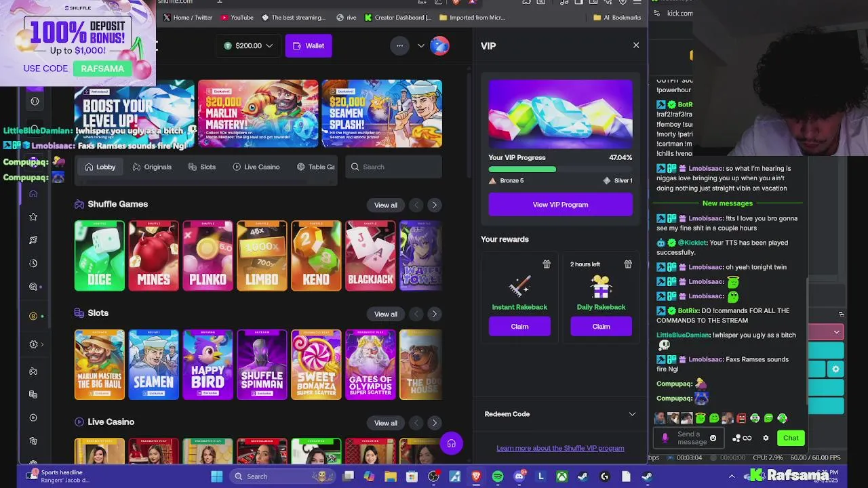Click the game Search field

[x=393, y=167]
